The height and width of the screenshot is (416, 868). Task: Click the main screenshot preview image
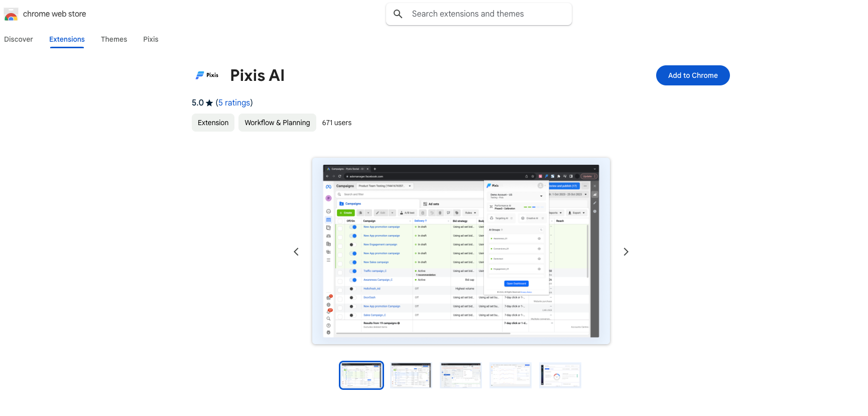pos(461,251)
